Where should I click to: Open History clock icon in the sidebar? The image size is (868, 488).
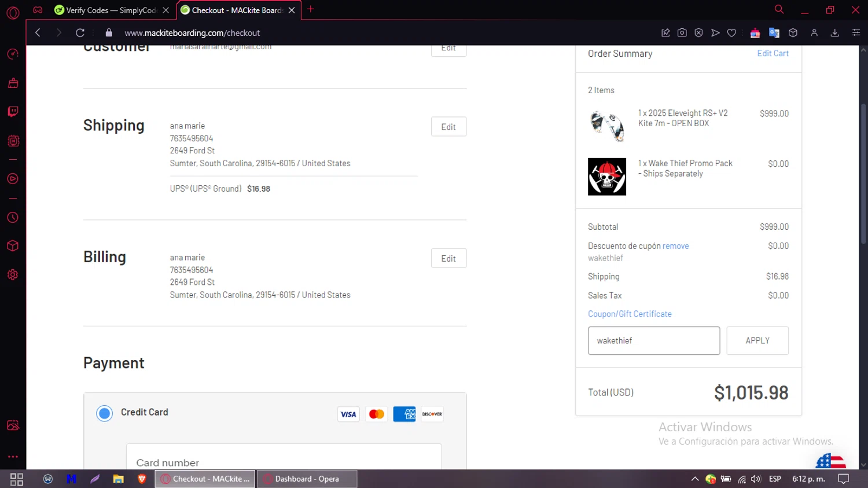coord(13,218)
